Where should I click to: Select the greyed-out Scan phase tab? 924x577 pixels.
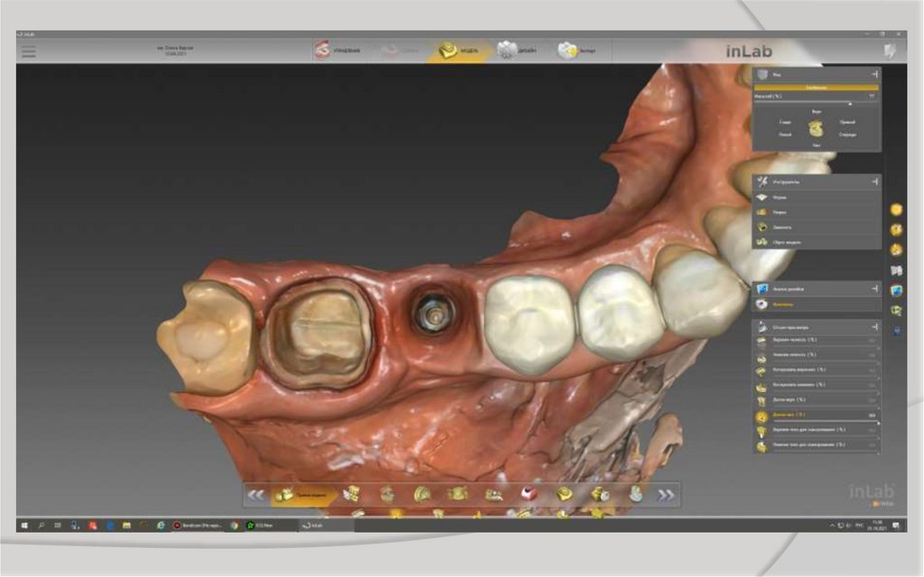[x=400, y=51]
